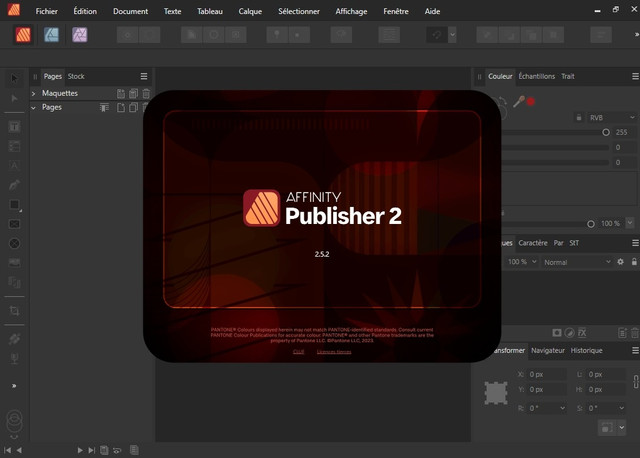Click the red slider handle at 255
The image size is (640, 458).
[x=606, y=132]
